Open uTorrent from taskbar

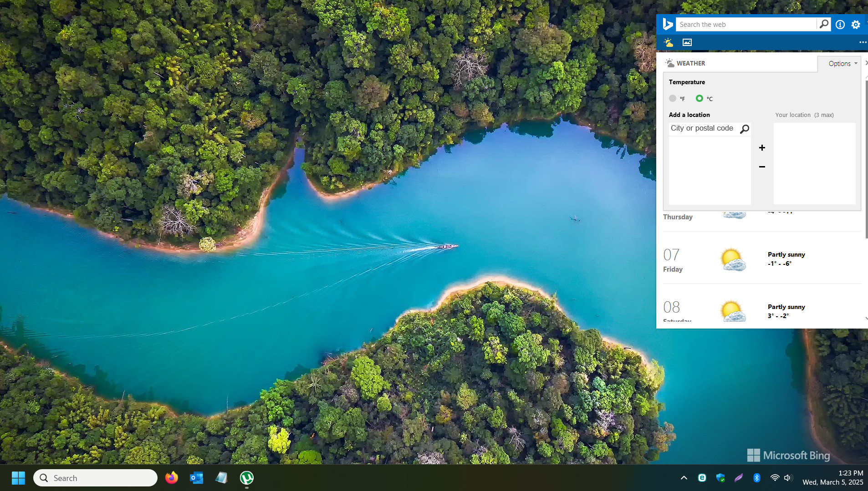pos(247,478)
